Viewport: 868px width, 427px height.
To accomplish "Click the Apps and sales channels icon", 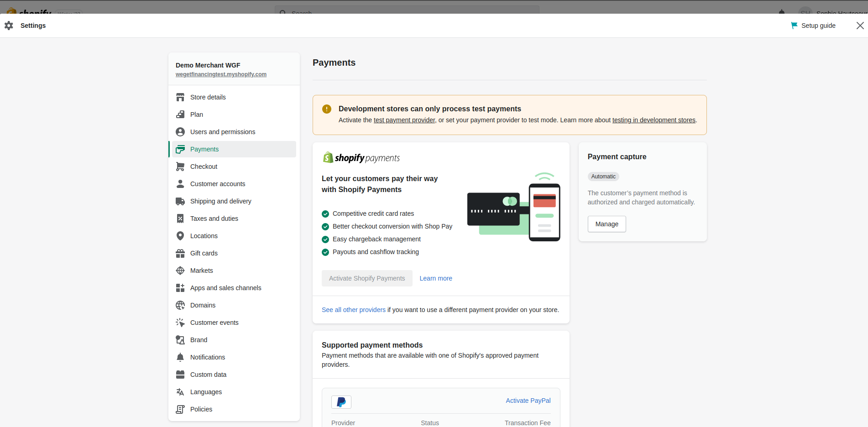I will coord(180,288).
